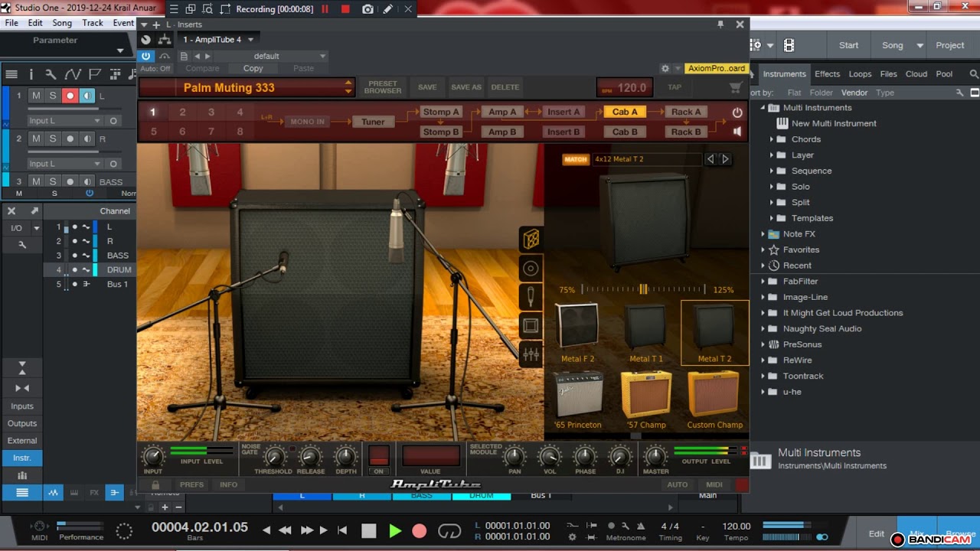Open the track inspector info icon
This screenshot has height=551, width=980.
[x=31, y=74]
